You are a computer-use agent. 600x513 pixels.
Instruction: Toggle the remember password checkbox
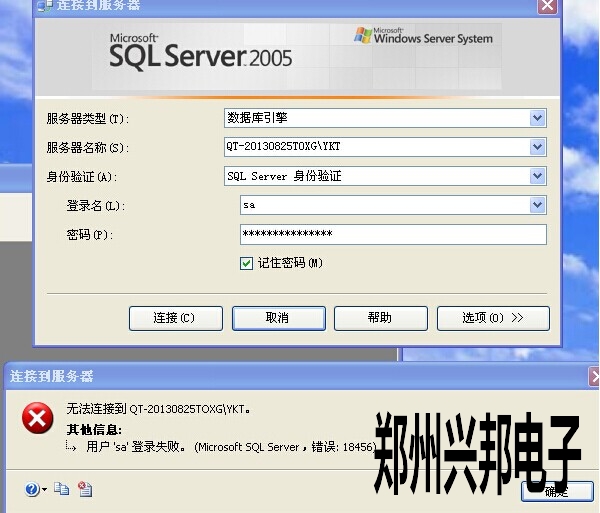pos(246,263)
